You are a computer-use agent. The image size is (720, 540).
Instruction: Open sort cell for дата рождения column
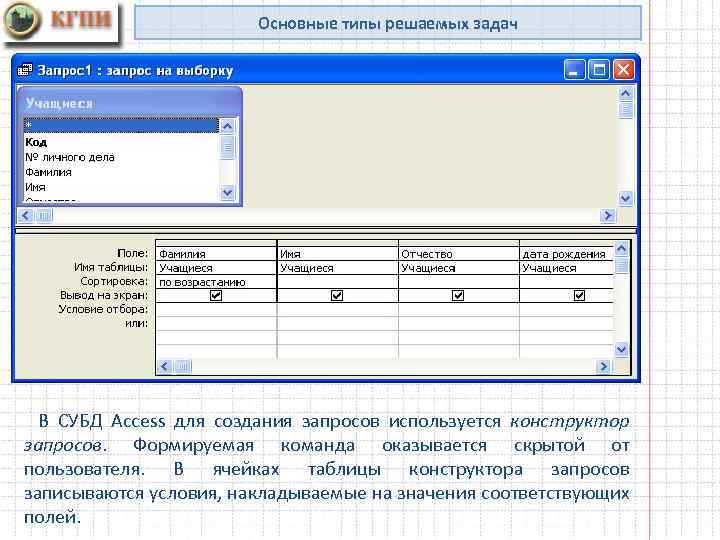(567, 282)
